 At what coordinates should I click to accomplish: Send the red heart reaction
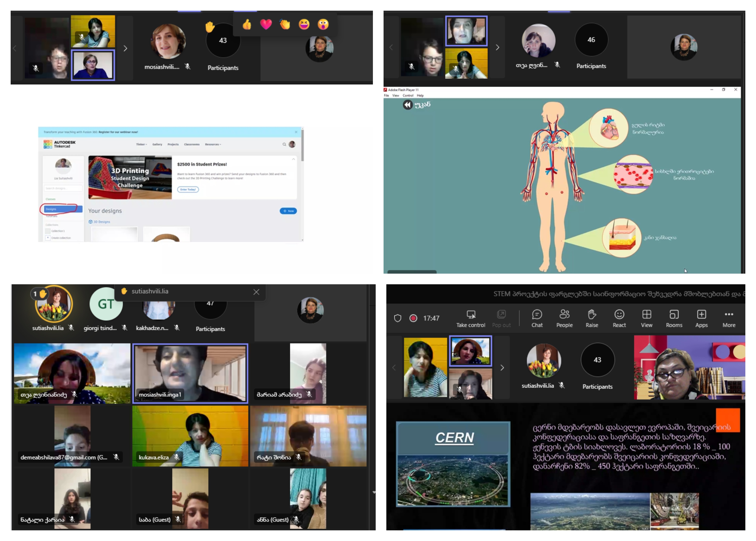266,24
